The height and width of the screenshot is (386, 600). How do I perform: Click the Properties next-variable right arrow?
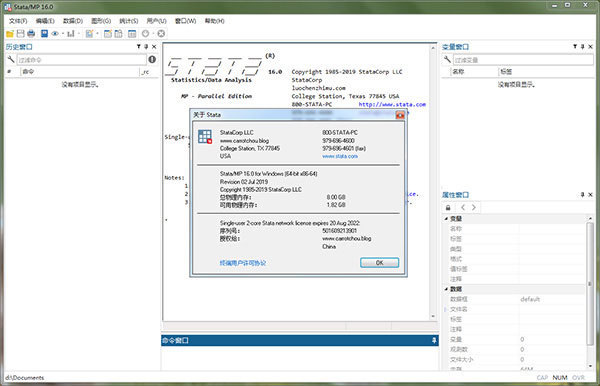(474, 207)
